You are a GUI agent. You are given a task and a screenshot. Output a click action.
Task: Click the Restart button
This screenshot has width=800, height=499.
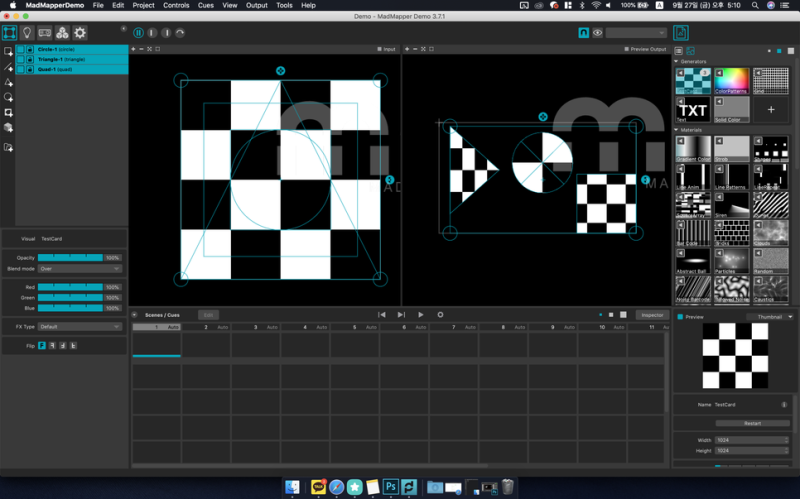point(752,423)
